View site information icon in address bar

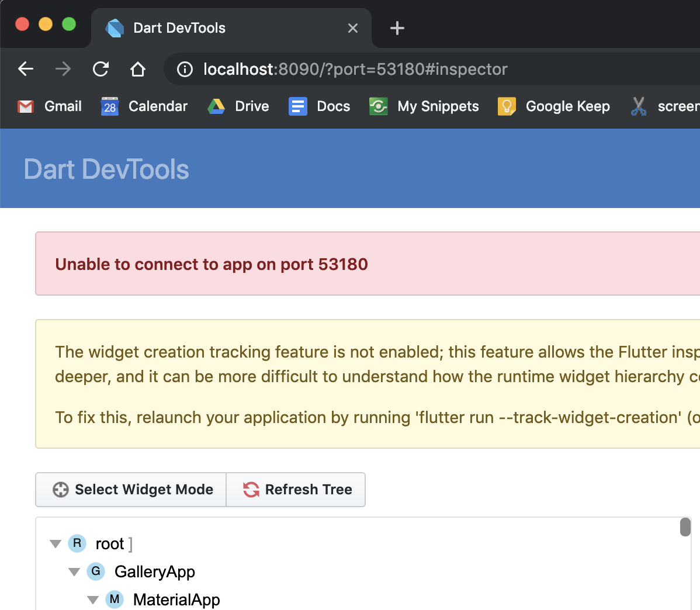(x=185, y=69)
